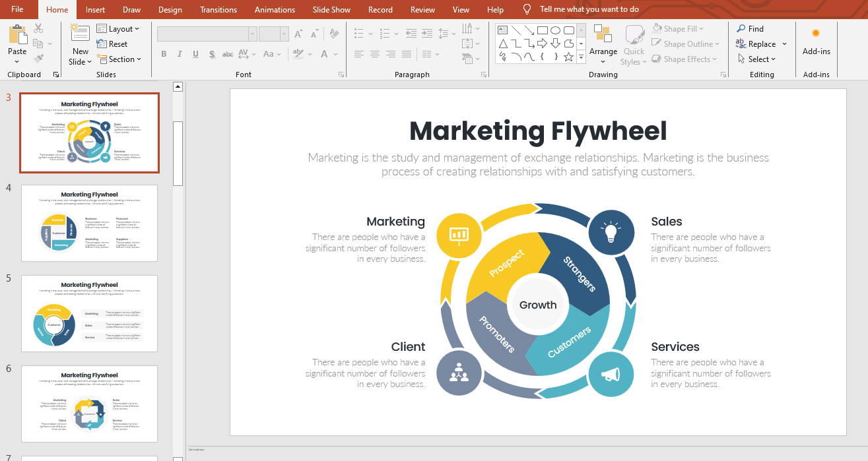Viewport: 868px width, 461px height.
Task: Select the Text Box shape
Action: tap(503, 30)
